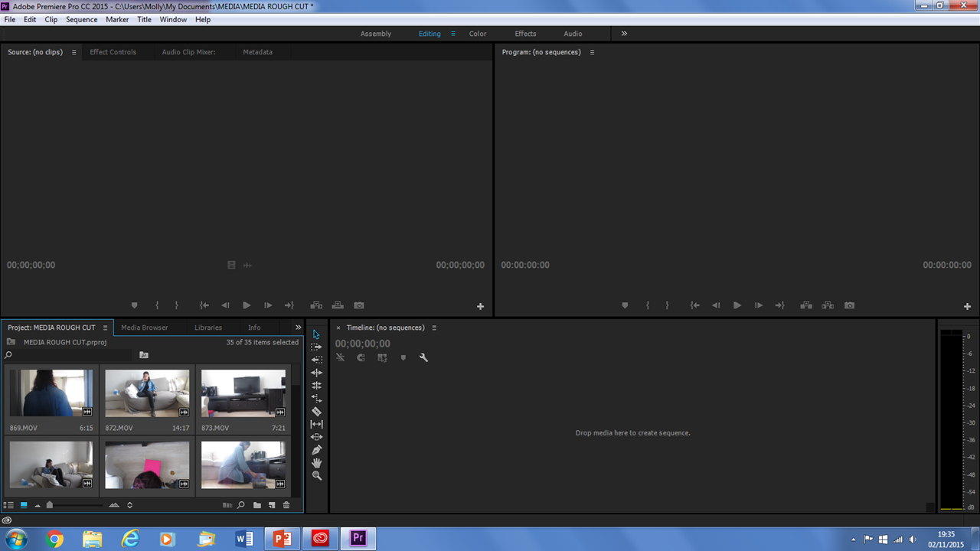Select the Rolling Edit tool
This screenshot has height=551, width=980.
tap(316, 386)
